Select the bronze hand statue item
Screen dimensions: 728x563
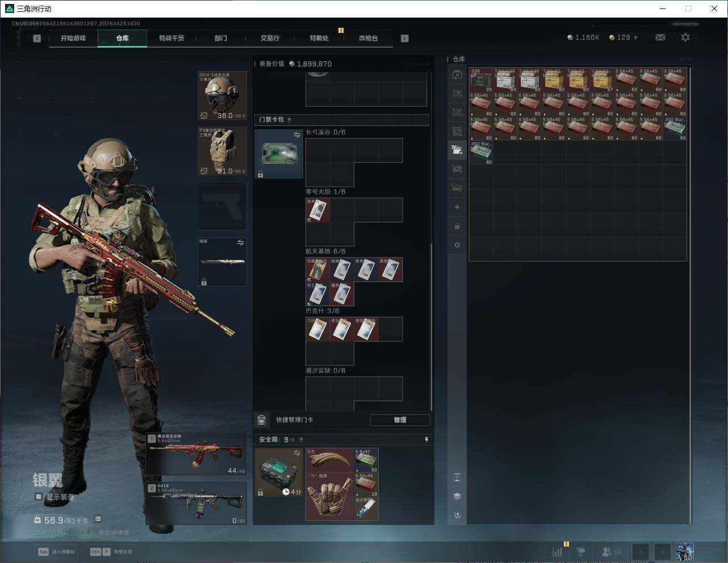click(x=330, y=496)
